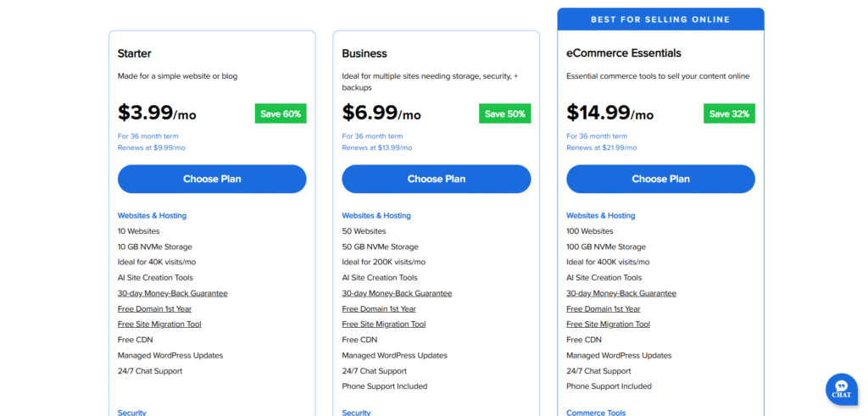Image resolution: width=868 pixels, height=416 pixels.
Task: Open eCommerce plan's Free Domain 1st Year link
Action: click(604, 308)
